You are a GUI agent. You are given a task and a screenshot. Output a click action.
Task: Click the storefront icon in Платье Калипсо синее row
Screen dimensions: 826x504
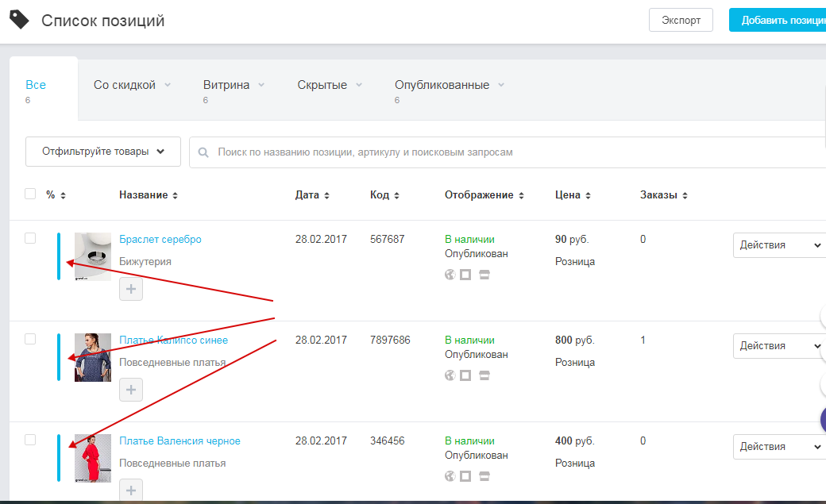(484, 375)
